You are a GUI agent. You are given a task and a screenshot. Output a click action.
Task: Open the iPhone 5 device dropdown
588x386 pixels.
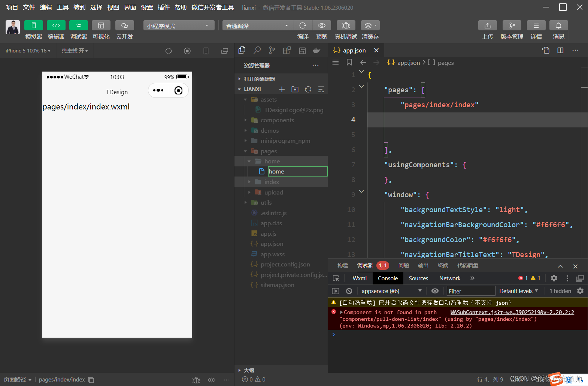click(28, 51)
